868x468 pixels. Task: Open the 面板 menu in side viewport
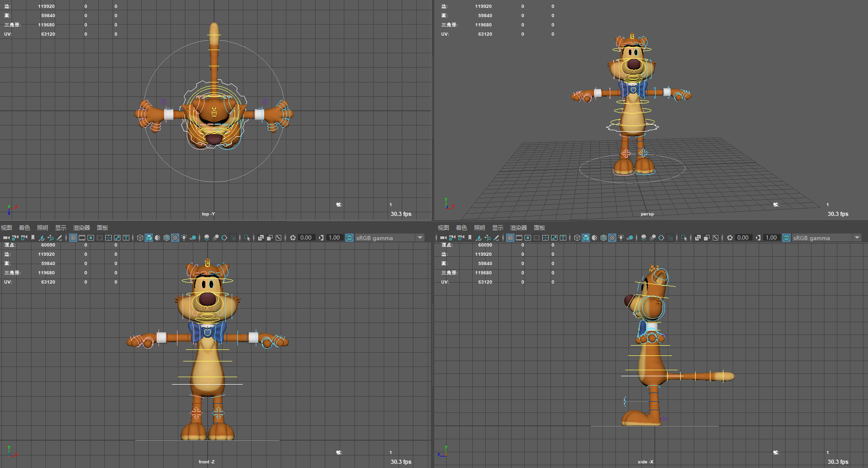pos(539,228)
